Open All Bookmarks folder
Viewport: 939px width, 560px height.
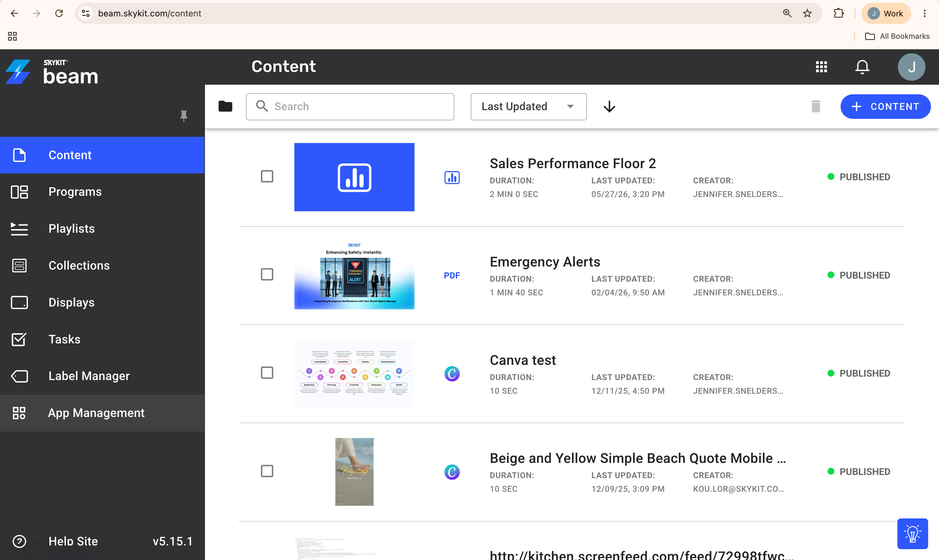897,36
